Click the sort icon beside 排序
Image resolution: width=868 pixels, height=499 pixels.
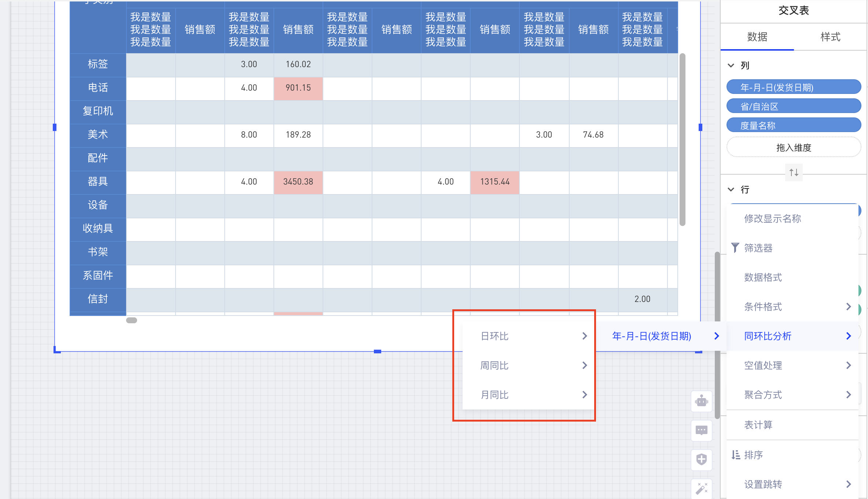pyautogui.click(x=735, y=455)
